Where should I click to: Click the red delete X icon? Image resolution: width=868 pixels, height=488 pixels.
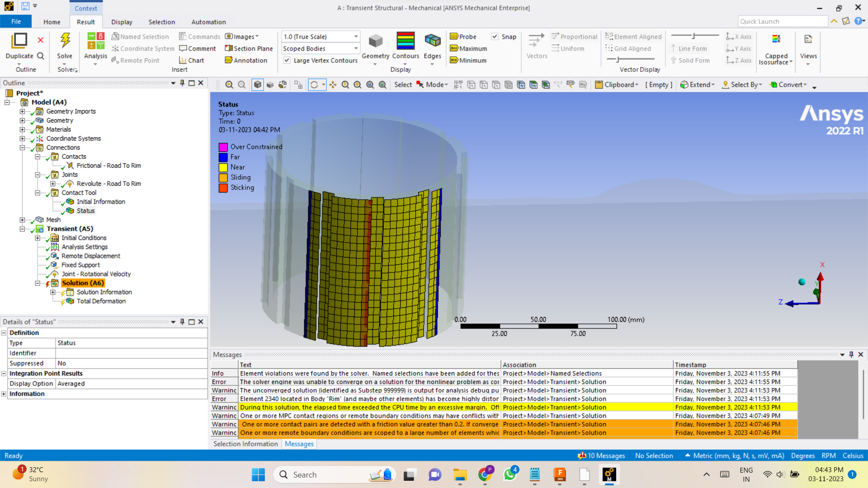click(41, 40)
